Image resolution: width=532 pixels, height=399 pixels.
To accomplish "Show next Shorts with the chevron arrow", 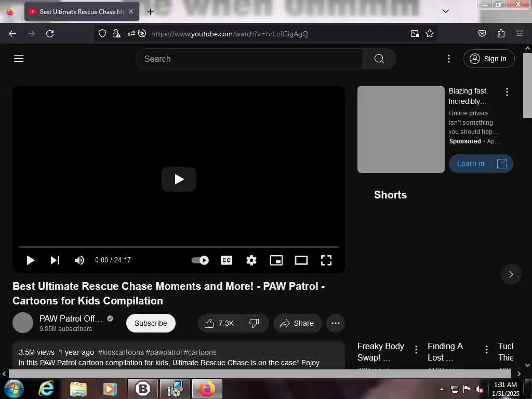I will click(x=511, y=274).
